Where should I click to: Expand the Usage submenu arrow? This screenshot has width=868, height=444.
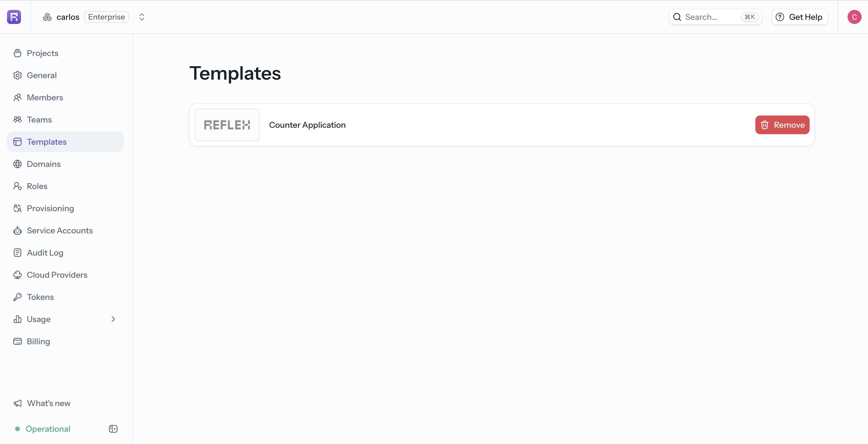point(113,319)
